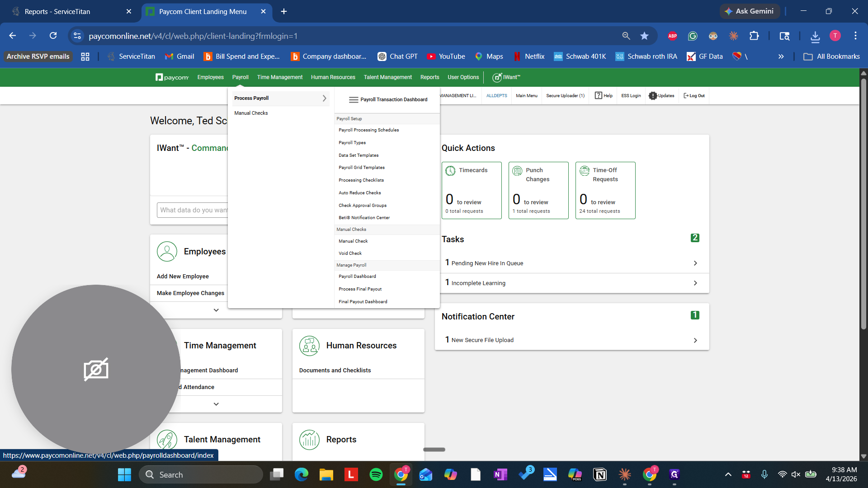Screen dimensions: 868x488
Task: Select Manual Check from the payroll menu
Action: click(353, 241)
